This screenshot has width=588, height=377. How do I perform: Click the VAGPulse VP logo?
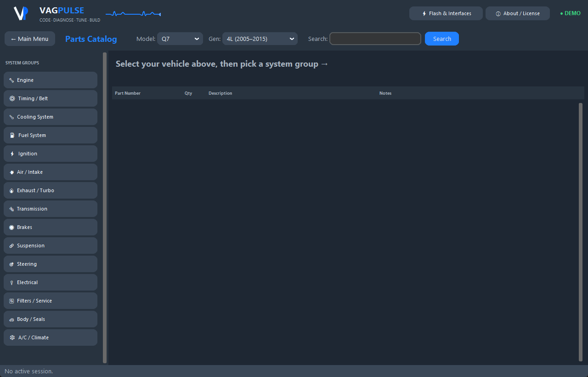(21, 13)
